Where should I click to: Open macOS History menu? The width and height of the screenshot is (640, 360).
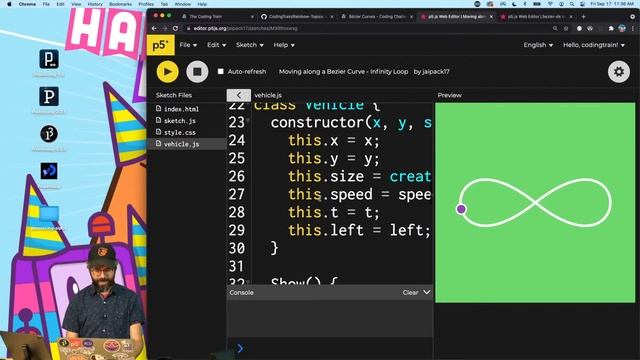[95, 4]
